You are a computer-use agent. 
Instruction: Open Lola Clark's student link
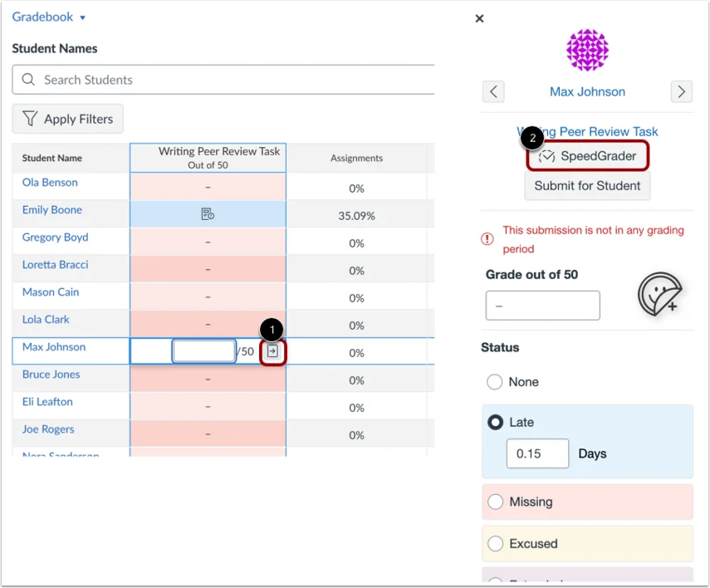click(46, 320)
